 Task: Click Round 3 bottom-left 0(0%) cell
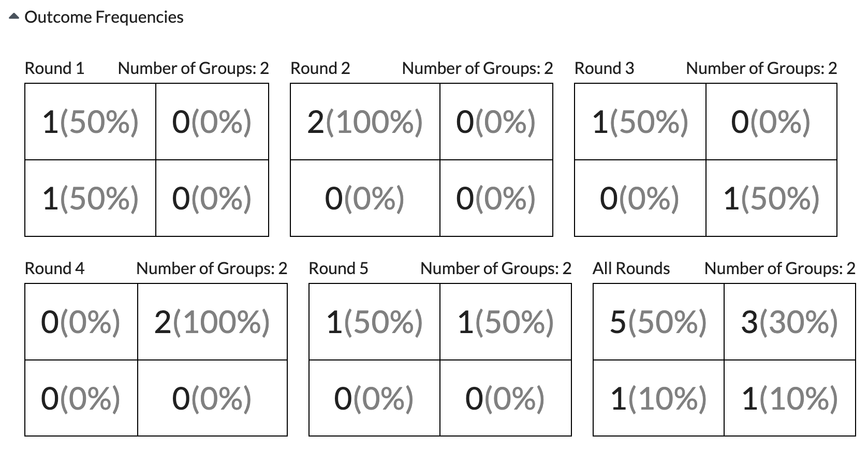point(640,198)
